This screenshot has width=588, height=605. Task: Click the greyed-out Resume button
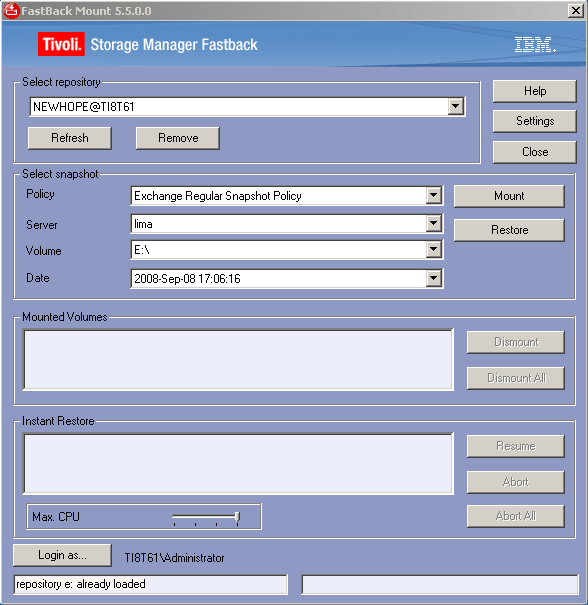pyautogui.click(x=516, y=446)
